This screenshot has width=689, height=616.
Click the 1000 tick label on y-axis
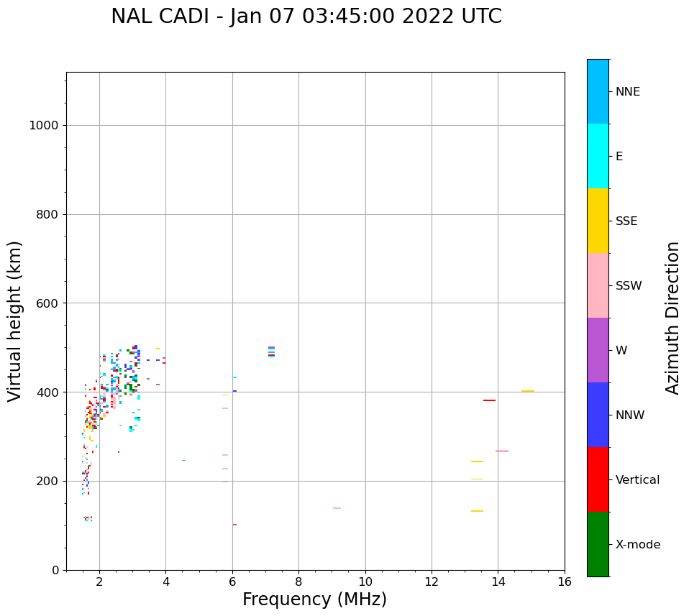(x=43, y=126)
